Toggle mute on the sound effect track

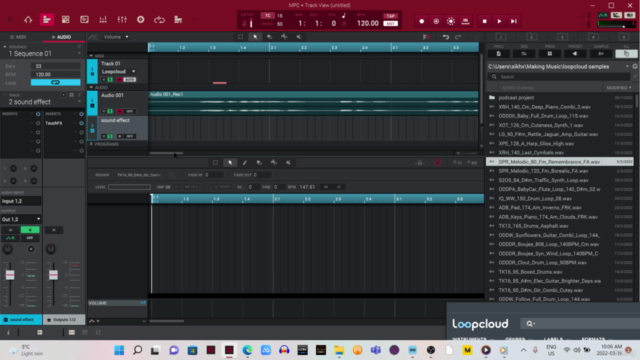tap(104, 136)
